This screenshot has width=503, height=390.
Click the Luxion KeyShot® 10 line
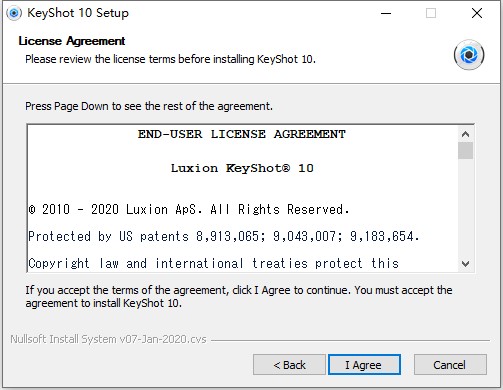242,168
